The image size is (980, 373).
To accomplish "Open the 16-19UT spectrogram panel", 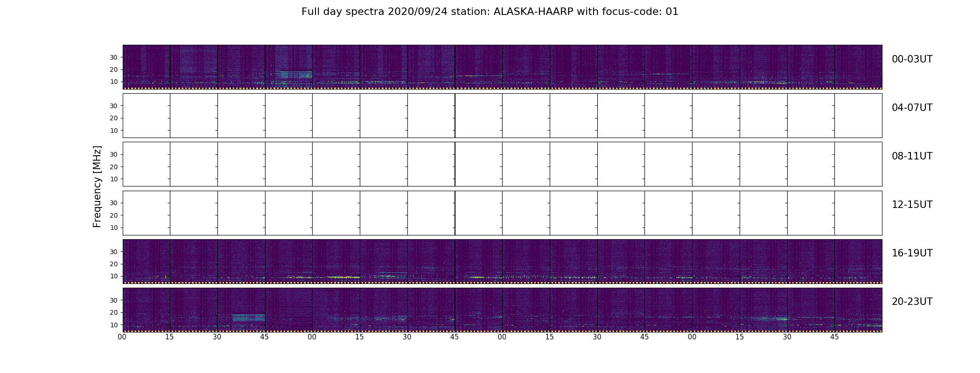I will pos(502,262).
